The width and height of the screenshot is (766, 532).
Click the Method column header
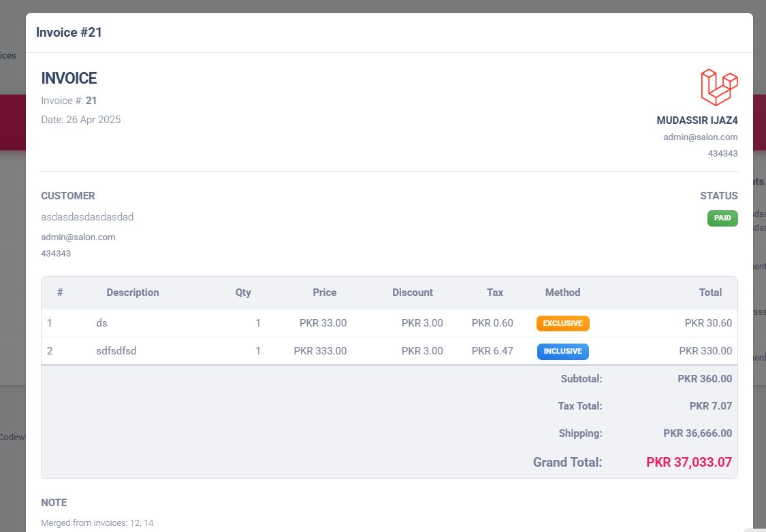click(562, 293)
